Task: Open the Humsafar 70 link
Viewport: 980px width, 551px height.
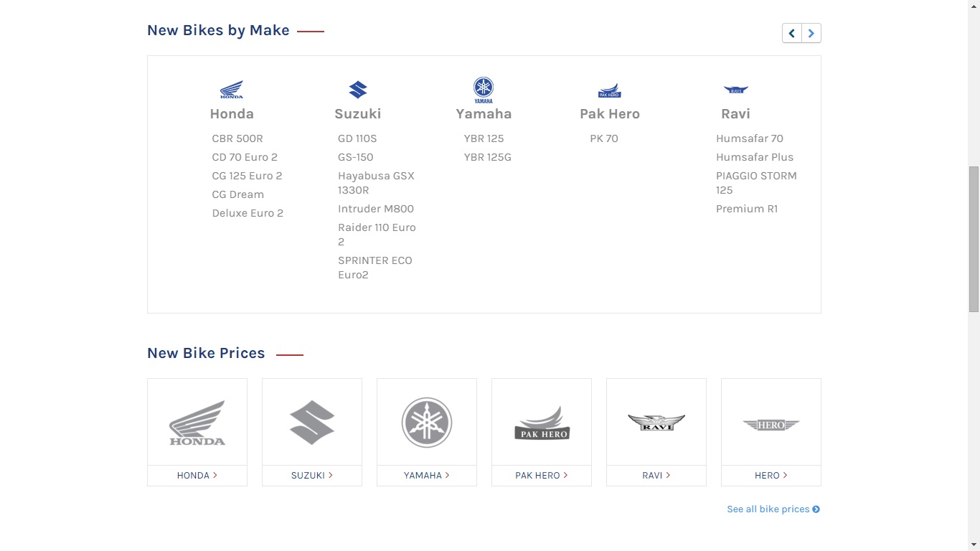Action: coord(750,138)
